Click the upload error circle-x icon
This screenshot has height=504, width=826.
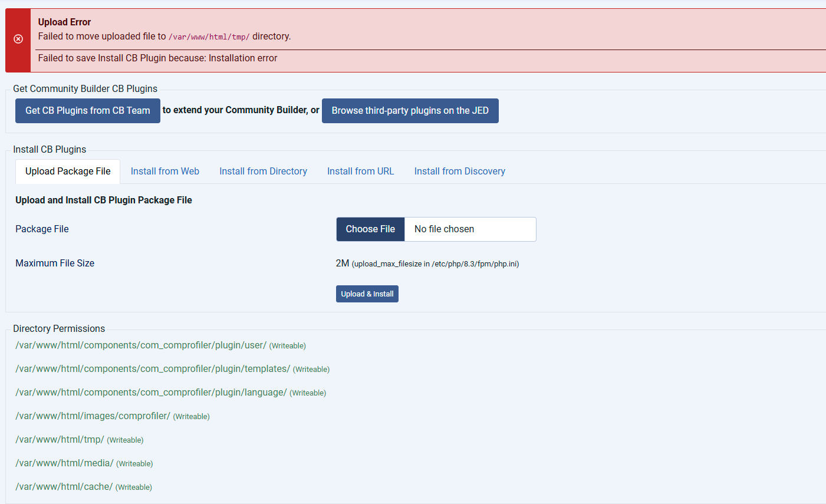click(x=18, y=39)
